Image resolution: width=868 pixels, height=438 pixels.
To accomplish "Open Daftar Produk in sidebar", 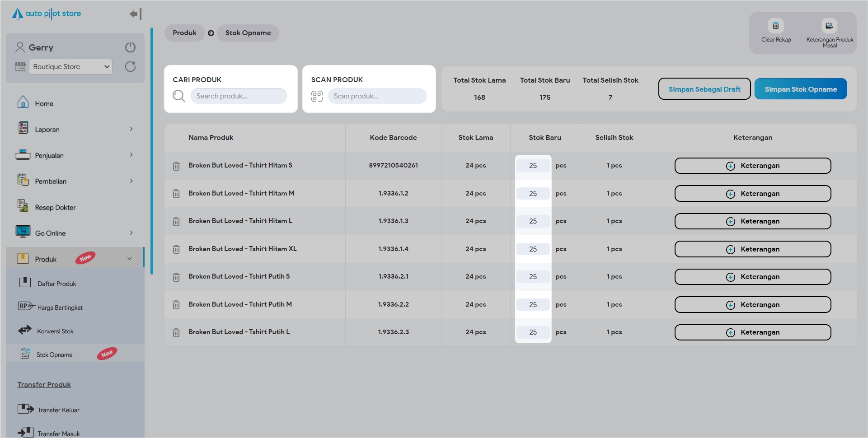I will pos(56,284).
